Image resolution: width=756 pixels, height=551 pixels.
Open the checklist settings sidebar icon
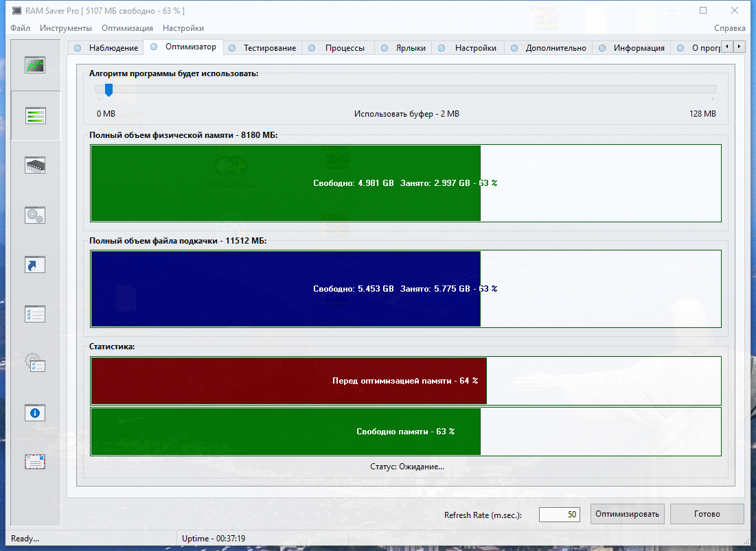35,314
